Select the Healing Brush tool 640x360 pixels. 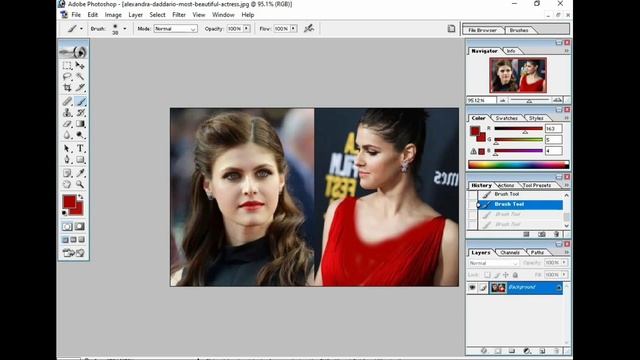click(67, 101)
